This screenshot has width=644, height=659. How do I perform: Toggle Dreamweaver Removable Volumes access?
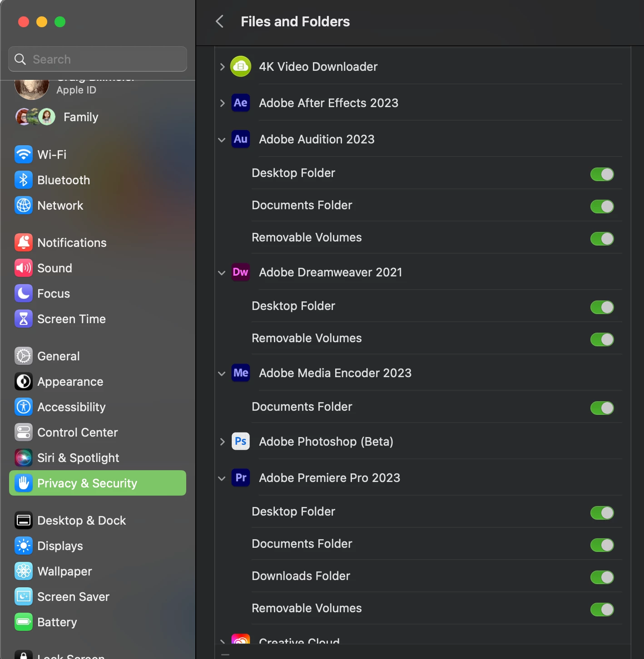coord(602,339)
